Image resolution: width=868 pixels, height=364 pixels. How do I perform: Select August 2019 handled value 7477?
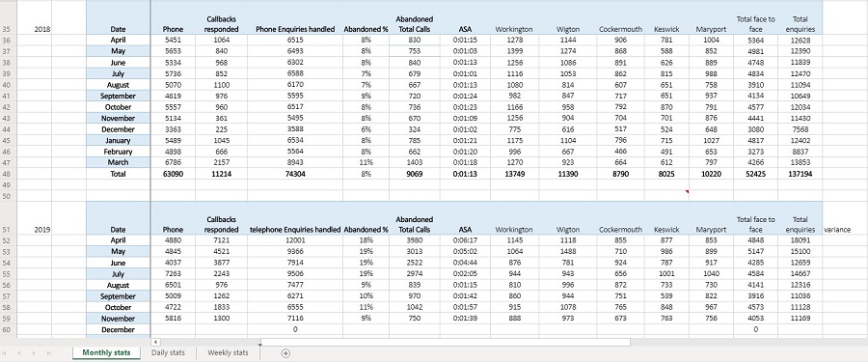pos(295,285)
